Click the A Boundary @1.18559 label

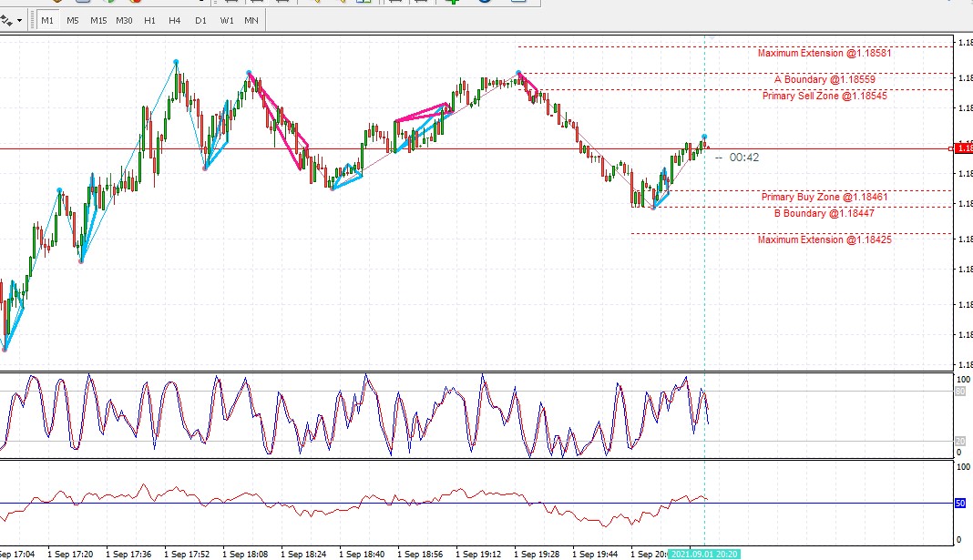pos(824,79)
